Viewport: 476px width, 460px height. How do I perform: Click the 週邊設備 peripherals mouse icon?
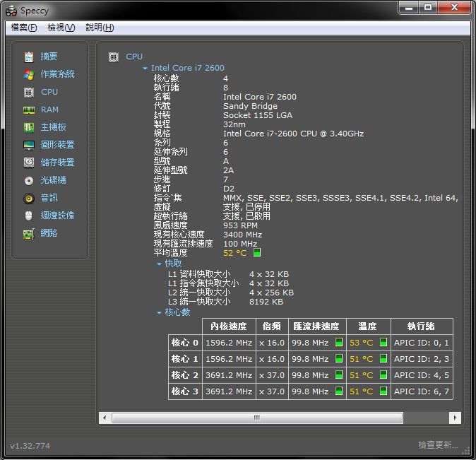pos(29,216)
